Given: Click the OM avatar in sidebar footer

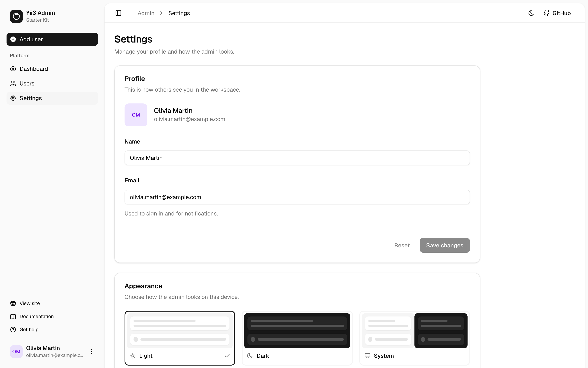Looking at the screenshot, I should tap(16, 351).
